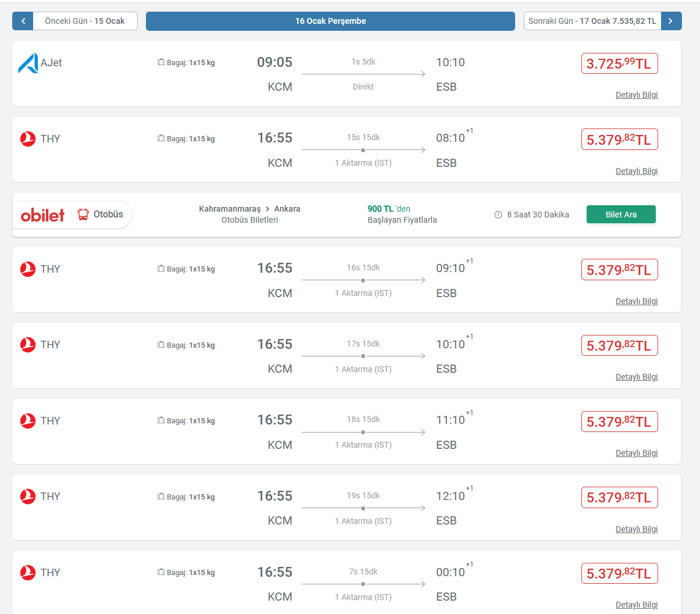Click the Kahramanmaraş > Ankara bus tickets text
Screen dimensions: 700x614
pyautogui.click(x=249, y=214)
